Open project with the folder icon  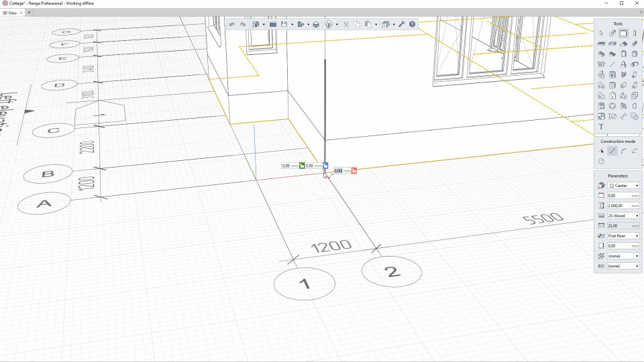273,24
